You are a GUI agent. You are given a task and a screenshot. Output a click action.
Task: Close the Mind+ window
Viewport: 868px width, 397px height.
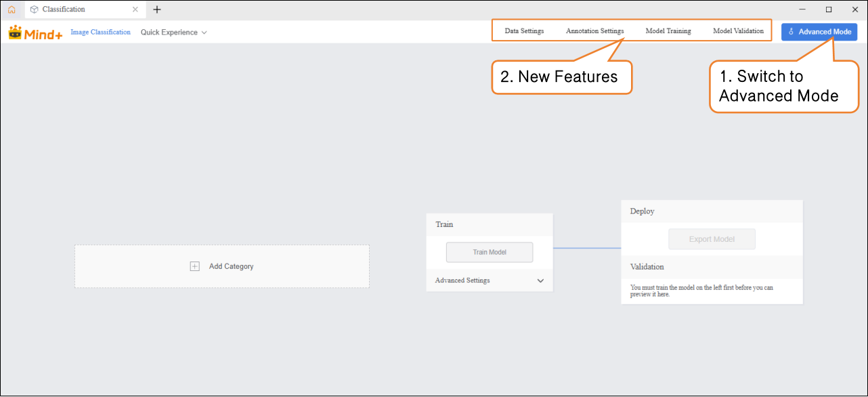[855, 9]
